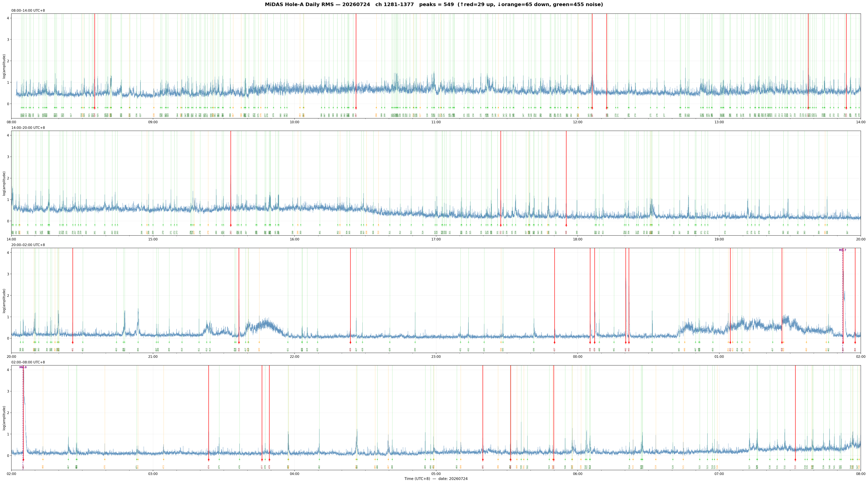This screenshot has height=483, width=868.
Task: Click the 07:00 time tick label
Action: click(x=719, y=474)
